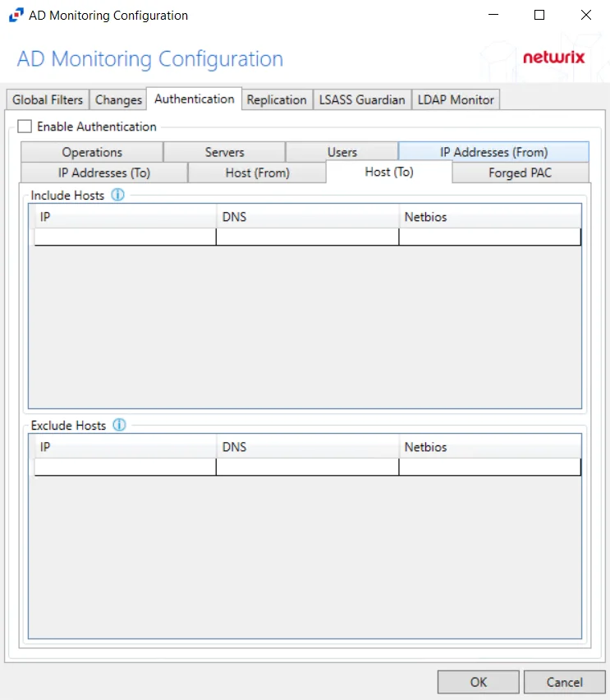Open the Users sub-tab
The image size is (610, 700).
pos(342,152)
